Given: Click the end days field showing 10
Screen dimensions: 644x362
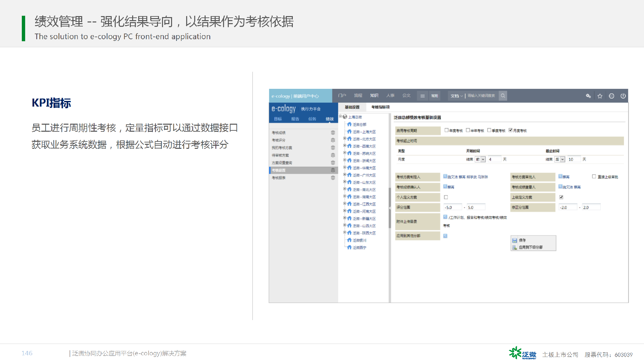Looking at the screenshot, I should [x=574, y=159].
